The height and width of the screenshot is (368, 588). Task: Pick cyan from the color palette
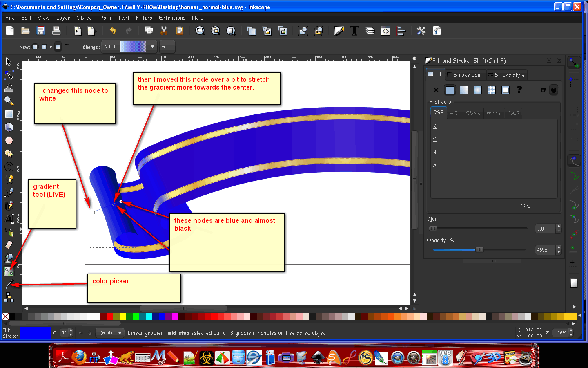tap(149, 316)
